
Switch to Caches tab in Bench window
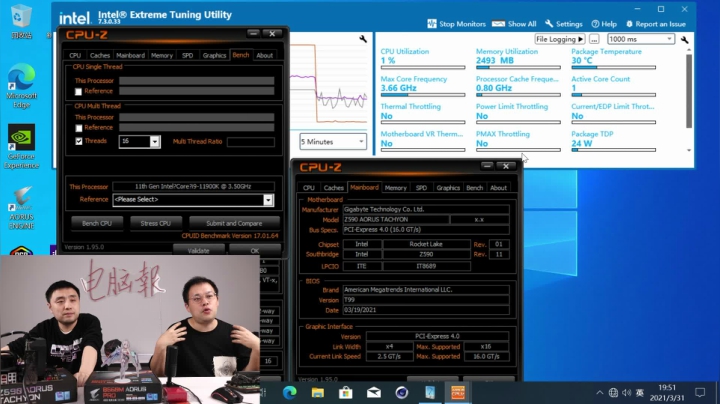(100, 55)
